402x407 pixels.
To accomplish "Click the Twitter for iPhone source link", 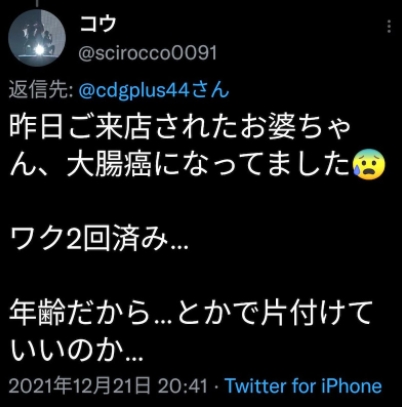I will click(303, 386).
